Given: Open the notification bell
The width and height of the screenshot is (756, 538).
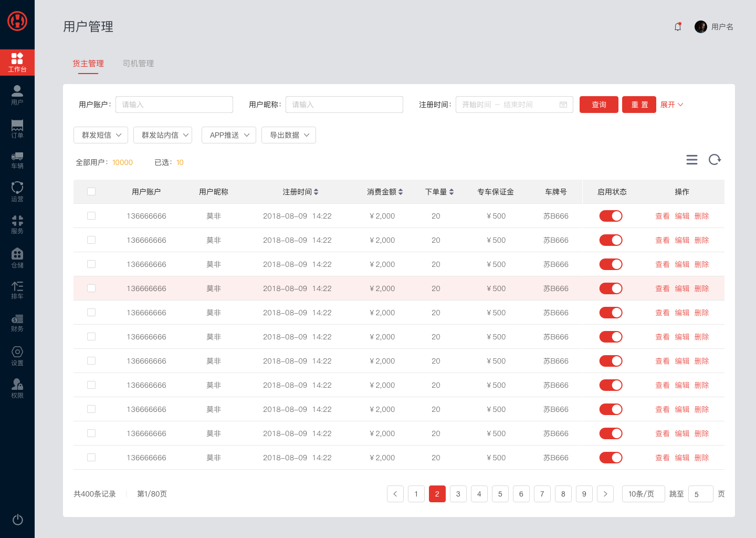Looking at the screenshot, I should tap(678, 27).
